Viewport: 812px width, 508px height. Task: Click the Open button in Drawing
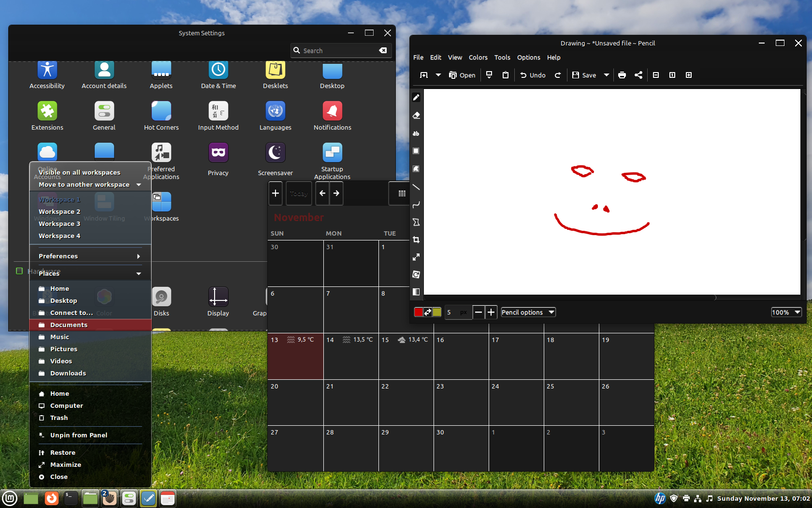[x=462, y=75]
